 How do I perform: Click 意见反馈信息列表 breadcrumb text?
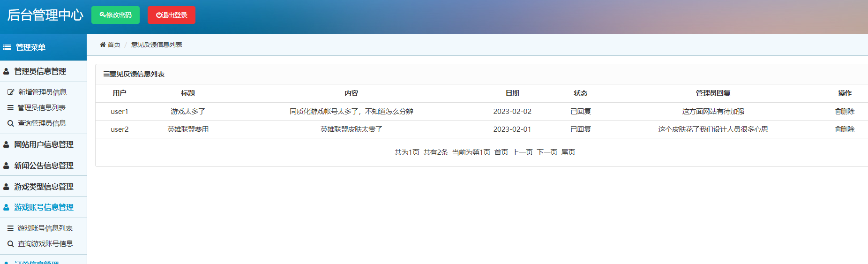(157, 45)
